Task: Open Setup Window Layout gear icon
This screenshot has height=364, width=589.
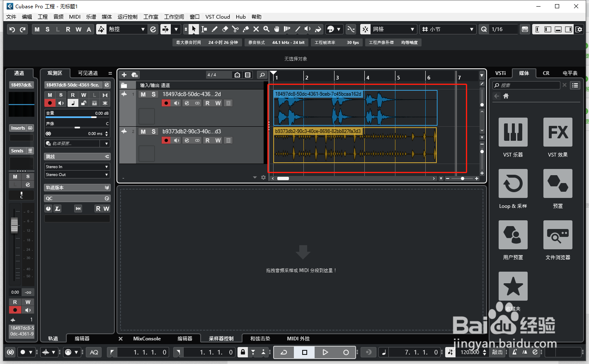Action: coord(579,29)
